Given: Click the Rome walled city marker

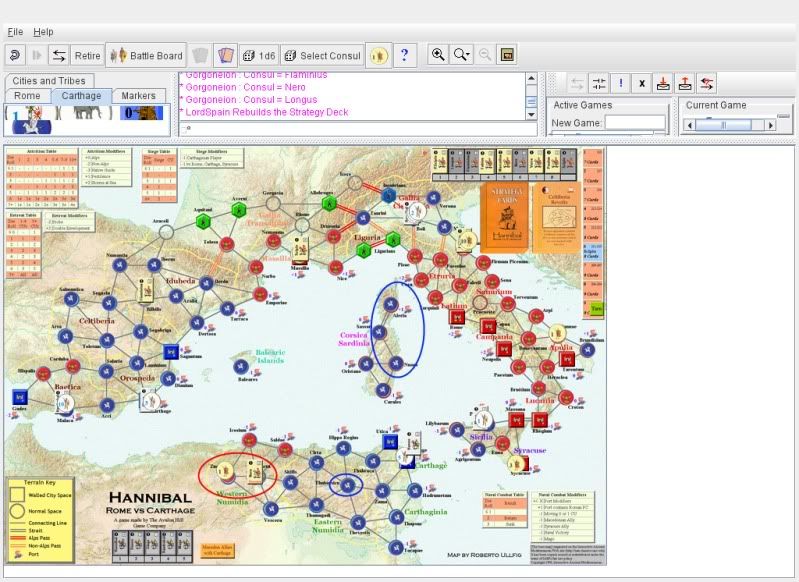Looking at the screenshot, I should (457, 318).
